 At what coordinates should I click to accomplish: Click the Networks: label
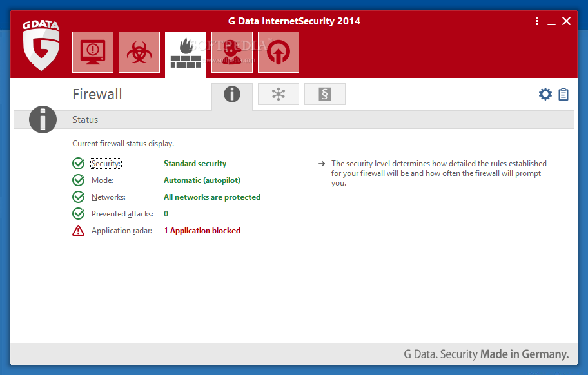108,197
